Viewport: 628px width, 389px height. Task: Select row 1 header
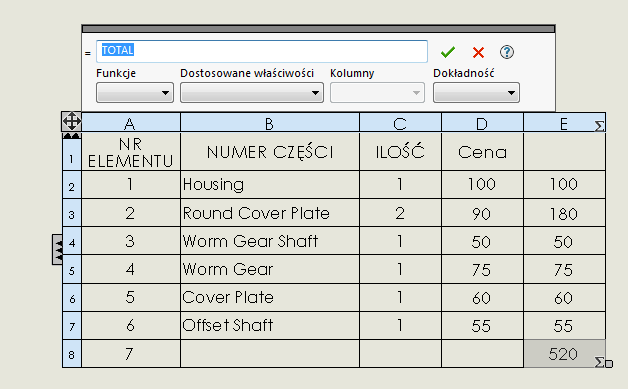click(72, 155)
